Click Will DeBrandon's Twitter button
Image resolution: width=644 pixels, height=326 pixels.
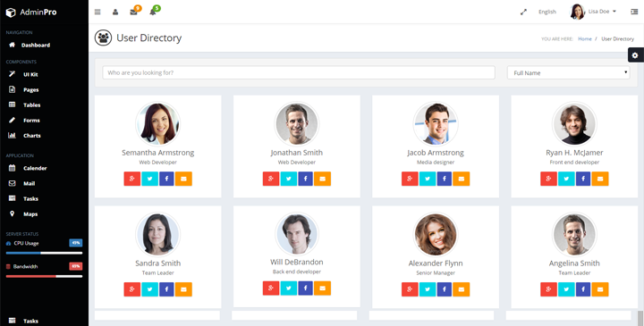[x=289, y=288]
